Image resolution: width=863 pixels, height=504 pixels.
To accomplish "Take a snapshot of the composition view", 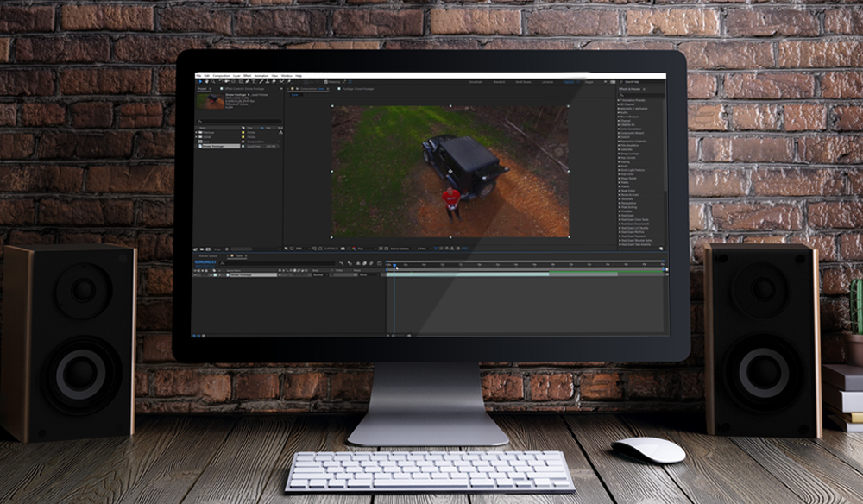I will (343, 249).
